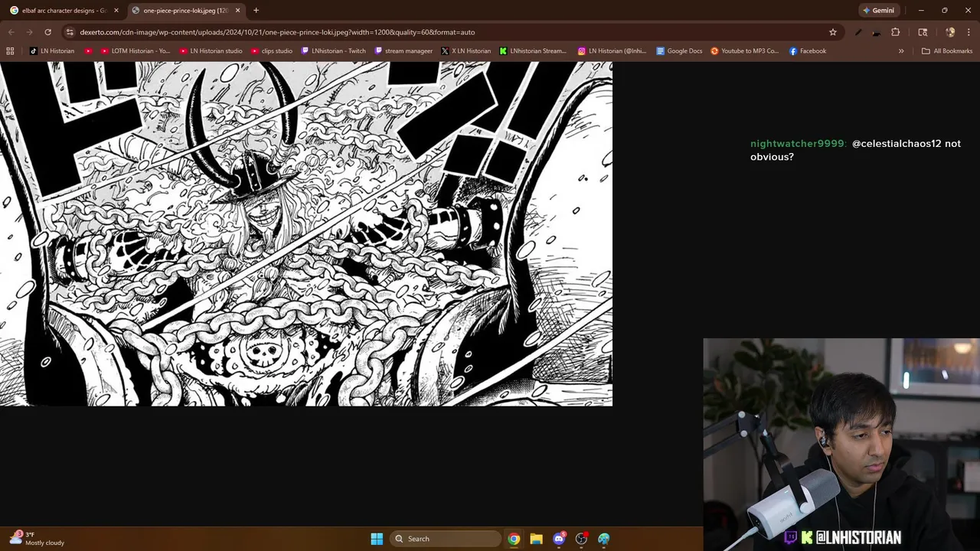This screenshot has width=980, height=551.
Task: Open Google Docs bookmark
Action: click(679, 51)
